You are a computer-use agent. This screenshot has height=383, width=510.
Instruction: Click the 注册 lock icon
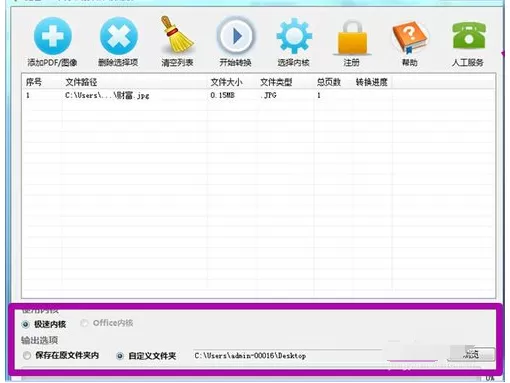352,37
